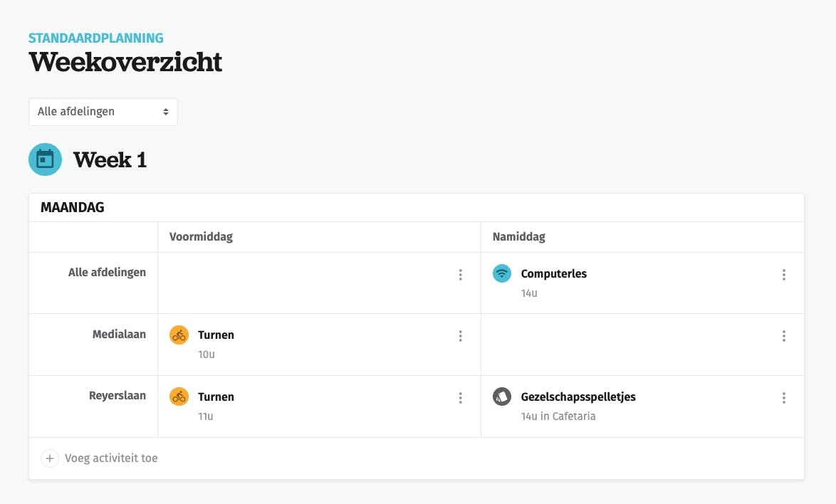Screen dimensions: 836x504
Task: Open the three-dot menu for Reyerslaan Turnen 11u
Action: pyautogui.click(x=461, y=397)
